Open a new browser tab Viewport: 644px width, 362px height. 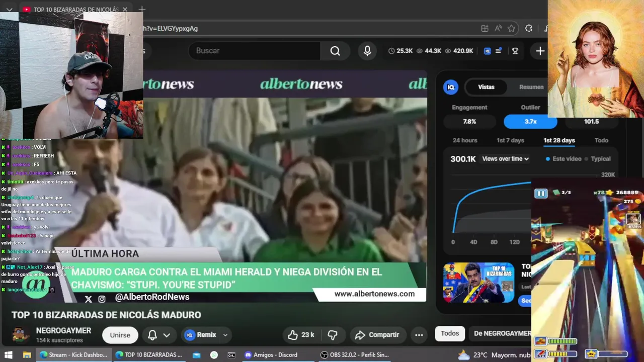142,10
